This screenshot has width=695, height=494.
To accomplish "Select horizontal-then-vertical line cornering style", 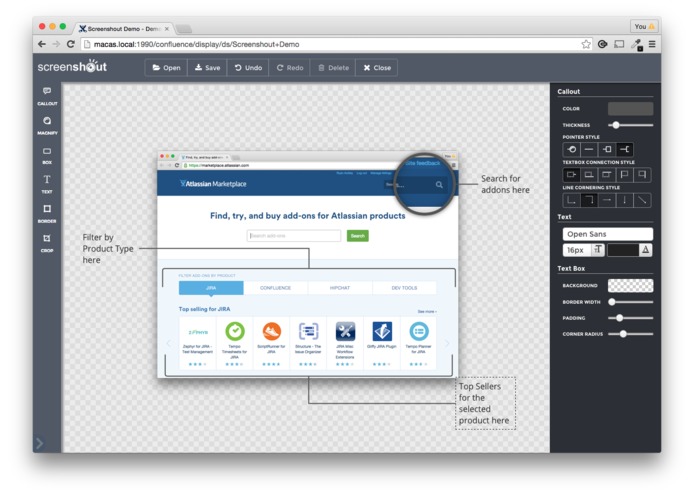I will pyautogui.click(x=589, y=200).
